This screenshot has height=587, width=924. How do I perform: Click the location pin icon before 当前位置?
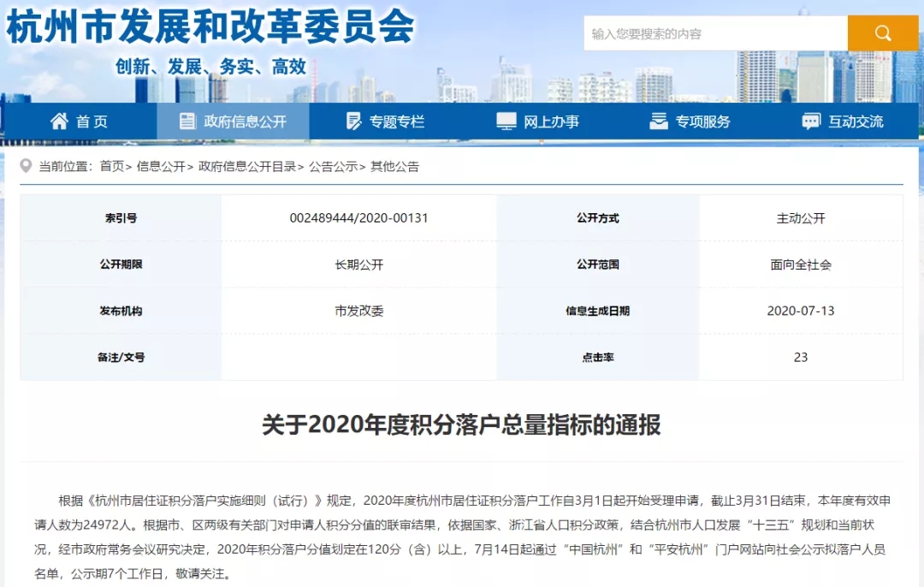(26, 166)
